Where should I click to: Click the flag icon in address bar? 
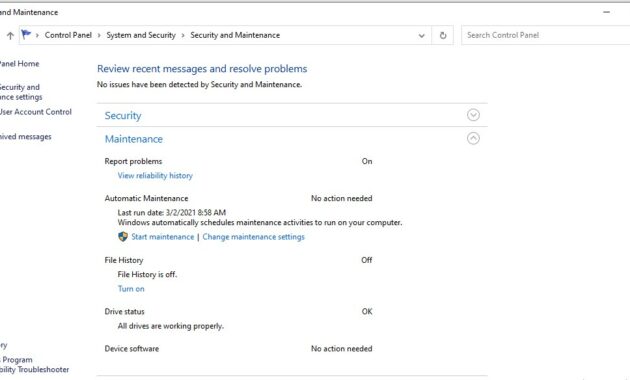coord(26,35)
